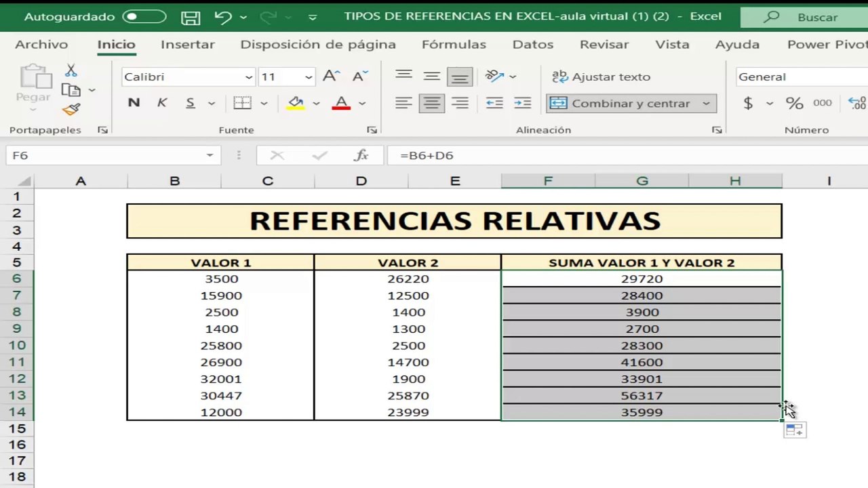This screenshot has height=488, width=868.
Task: Switch to the Revisar tab
Action: (604, 45)
